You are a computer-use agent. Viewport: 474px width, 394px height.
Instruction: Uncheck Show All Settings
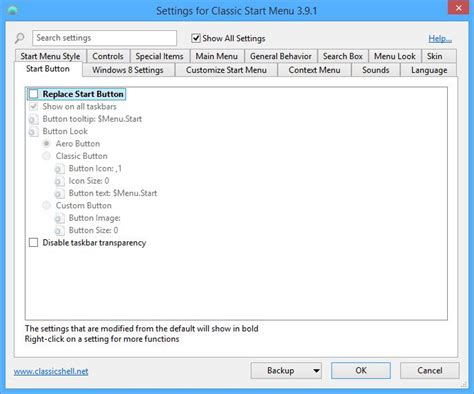click(196, 38)
